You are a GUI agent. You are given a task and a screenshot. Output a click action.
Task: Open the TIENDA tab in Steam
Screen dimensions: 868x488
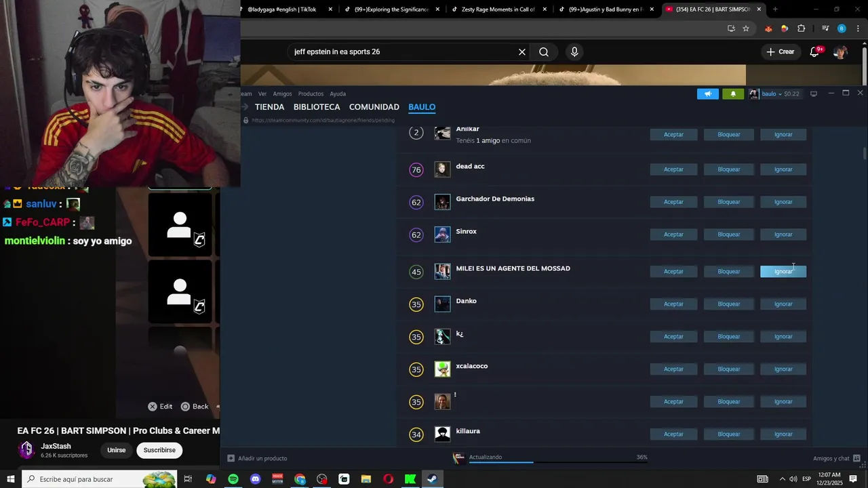(x=269, y=107)
